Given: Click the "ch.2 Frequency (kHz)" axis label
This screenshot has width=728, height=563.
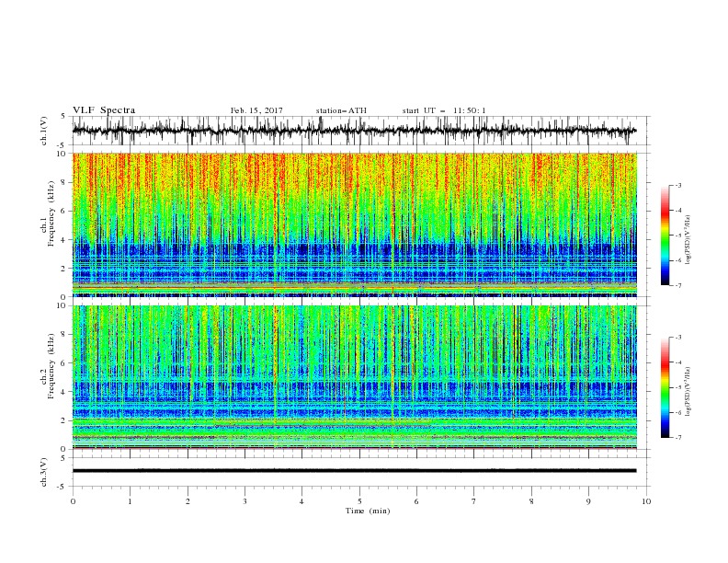Looking at the screenshot, I should pos(48,366).
